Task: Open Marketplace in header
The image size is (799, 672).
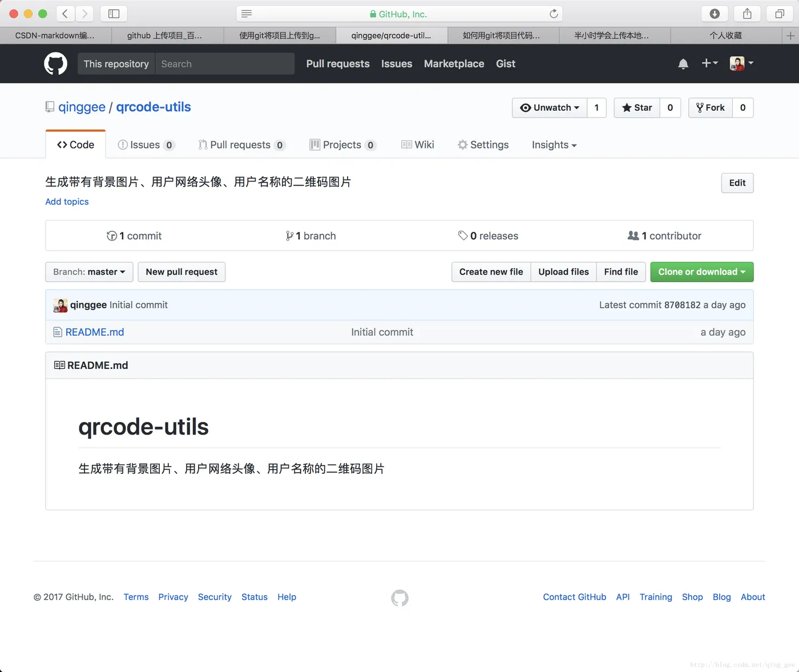Action: tap(454, 64)
